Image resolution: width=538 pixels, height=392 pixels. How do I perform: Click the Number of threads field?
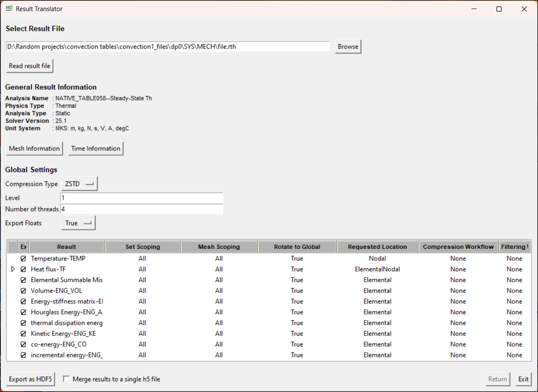click(141, 209)
